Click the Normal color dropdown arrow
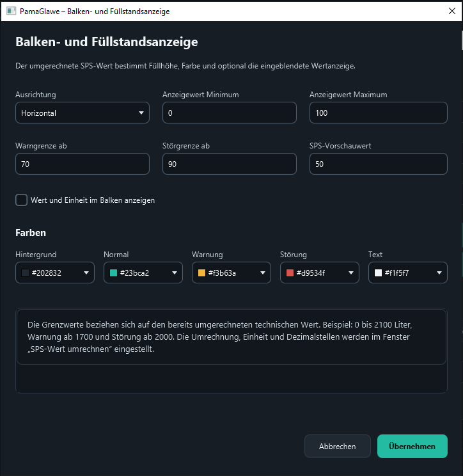 click(175, 273)
